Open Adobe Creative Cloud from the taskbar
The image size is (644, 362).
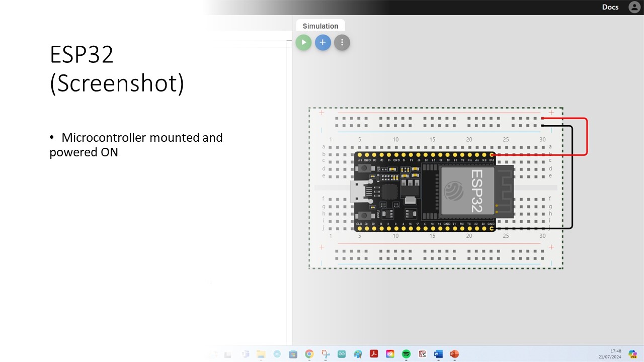click(390, 354)
